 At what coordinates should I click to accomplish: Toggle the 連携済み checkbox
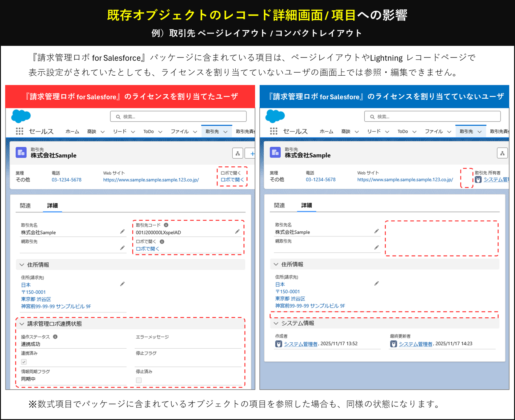click(x=24, y=362)
